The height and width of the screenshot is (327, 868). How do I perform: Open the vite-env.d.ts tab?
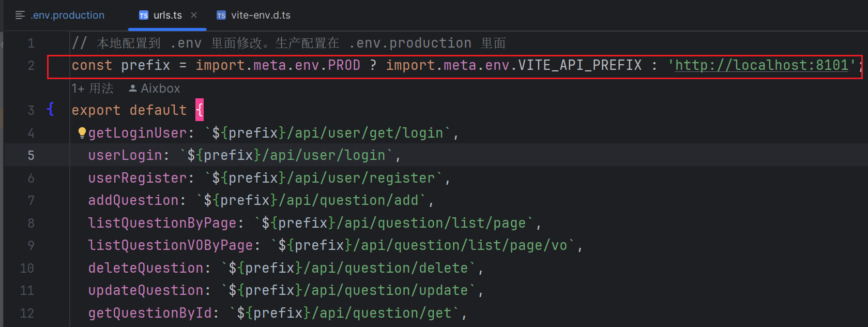[261, 16]
